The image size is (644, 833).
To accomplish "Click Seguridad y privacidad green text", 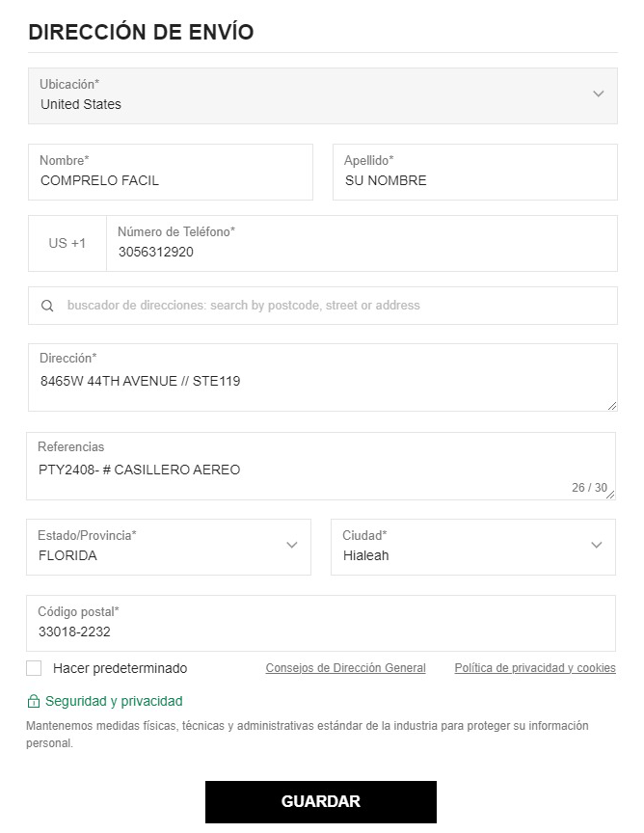I will 114,701.
